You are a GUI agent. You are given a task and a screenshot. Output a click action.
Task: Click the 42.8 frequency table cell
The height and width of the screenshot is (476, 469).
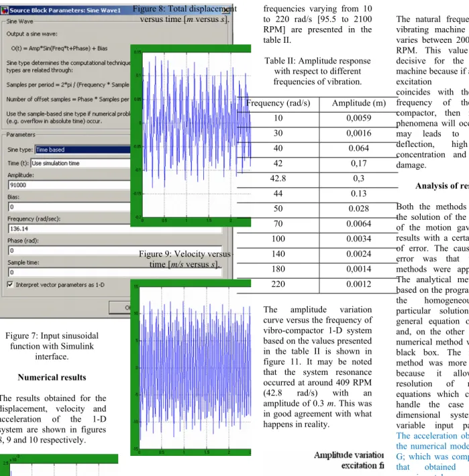[278, 178]
